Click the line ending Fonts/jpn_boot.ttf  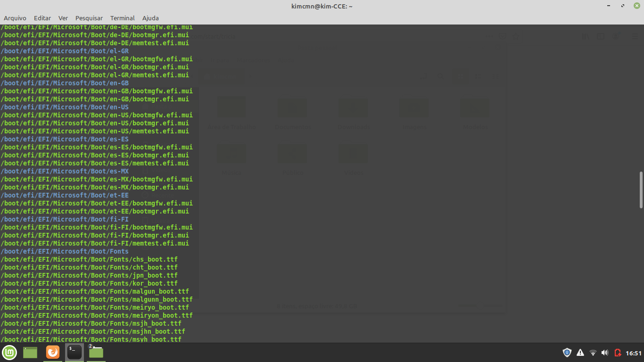[x=89, y=275]
